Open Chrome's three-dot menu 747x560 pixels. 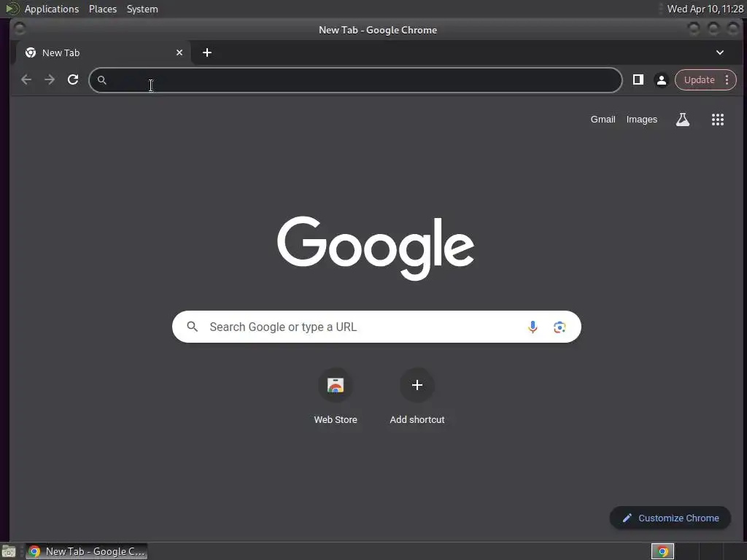point(727,80)
